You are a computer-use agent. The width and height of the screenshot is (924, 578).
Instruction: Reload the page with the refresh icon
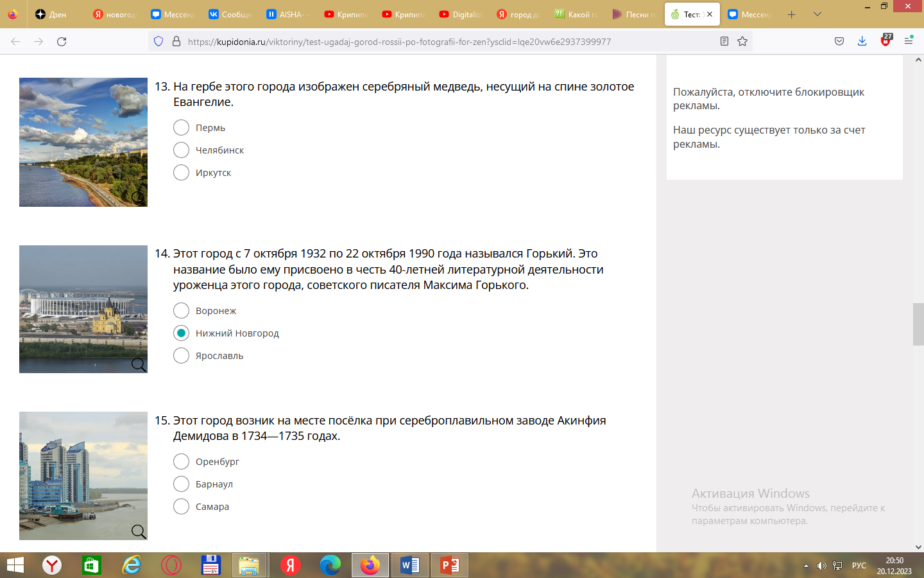coord(62,42)
